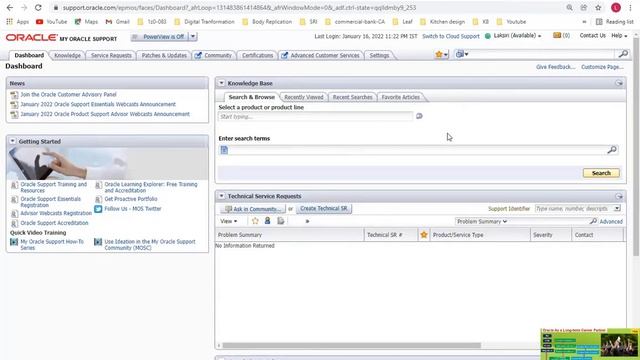
Task: Open the Certifications tab
Action: pos(257,55)
